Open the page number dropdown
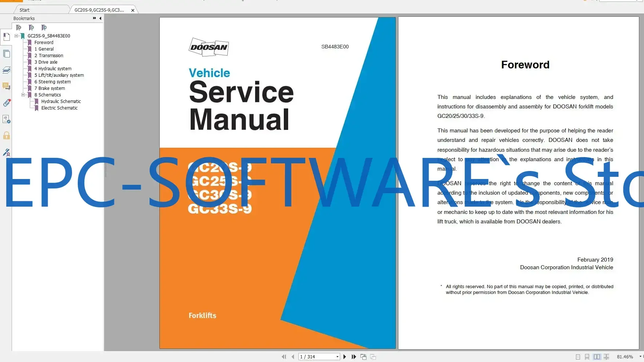Screen dimensions: 644x362 [x=337, y=357]
